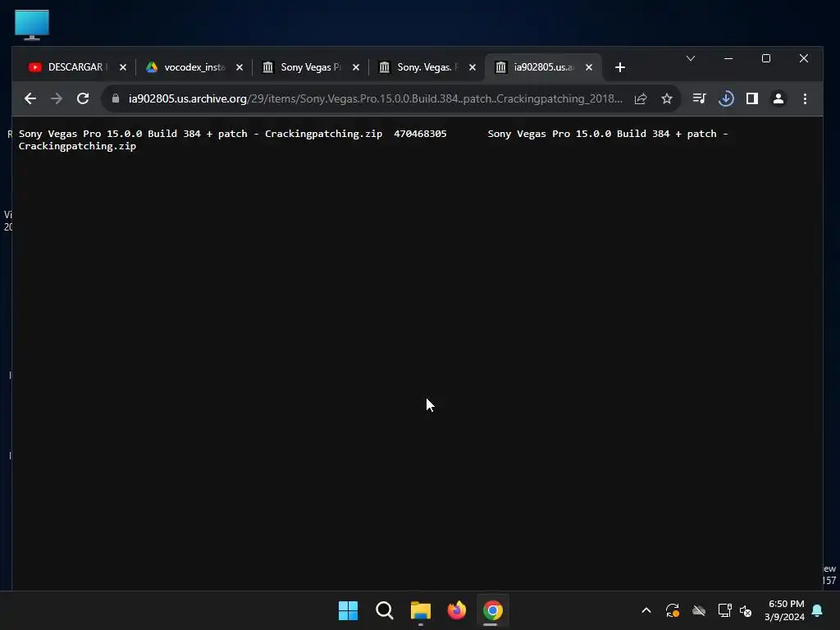
Task: Click the OneDrive cloud tray icon
Action: [699, 610]
